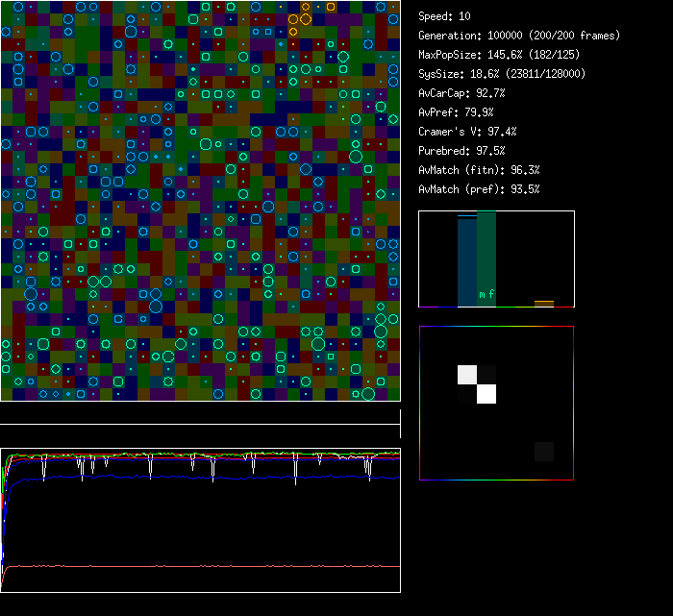673x616 pixels.
Task: Click the AvPref statistic line
Action: [x=456, y=112]
